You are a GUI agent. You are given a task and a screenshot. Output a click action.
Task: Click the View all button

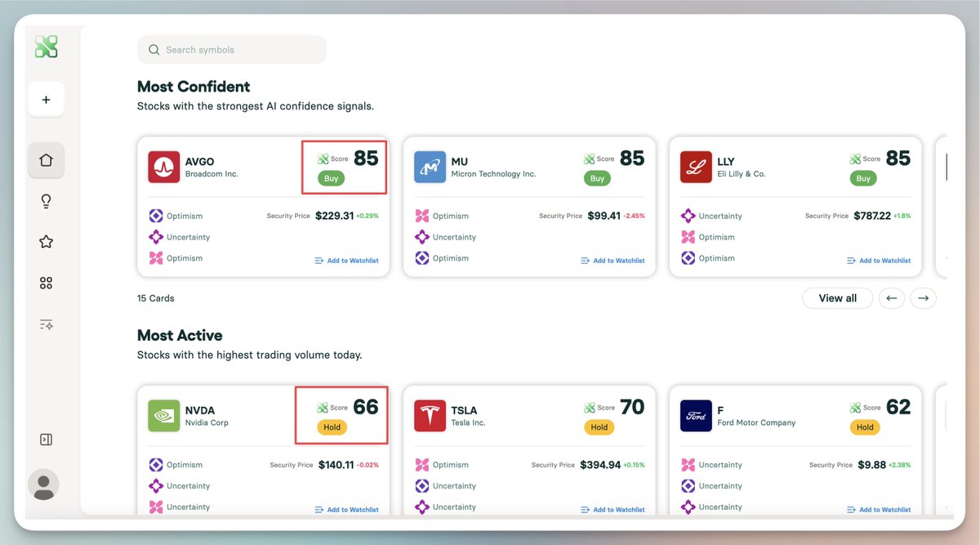pos(837,298)
